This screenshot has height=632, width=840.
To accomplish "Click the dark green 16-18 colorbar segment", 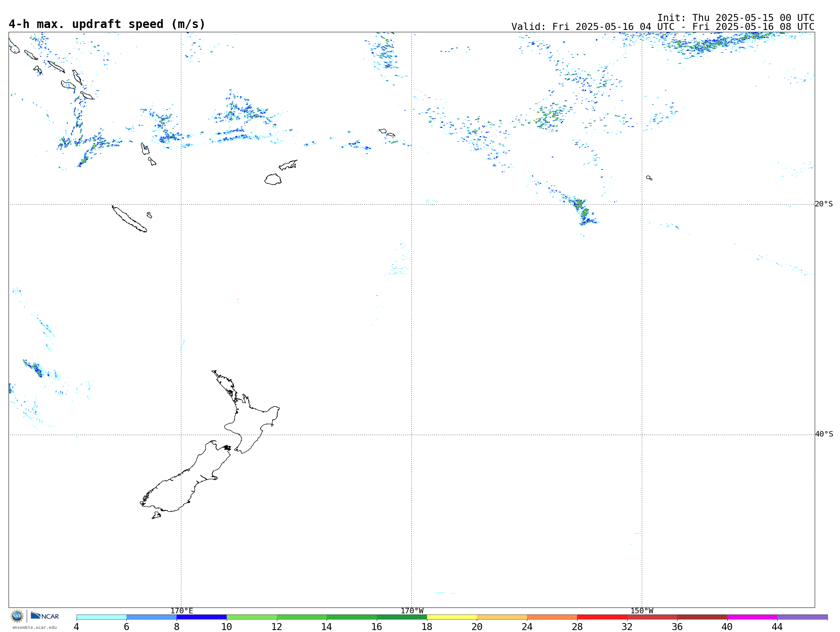I will coord(402,617).
